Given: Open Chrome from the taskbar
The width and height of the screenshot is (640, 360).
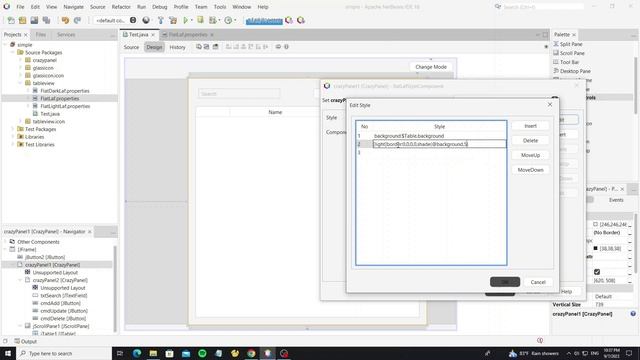Looking at the screenshot, I should (x=251, y=353).
